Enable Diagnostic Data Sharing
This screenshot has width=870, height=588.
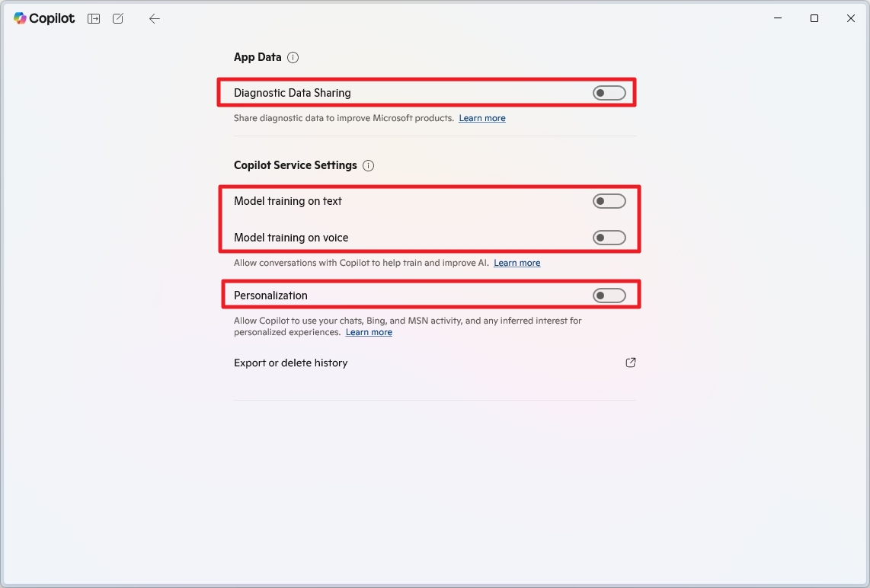609,92
